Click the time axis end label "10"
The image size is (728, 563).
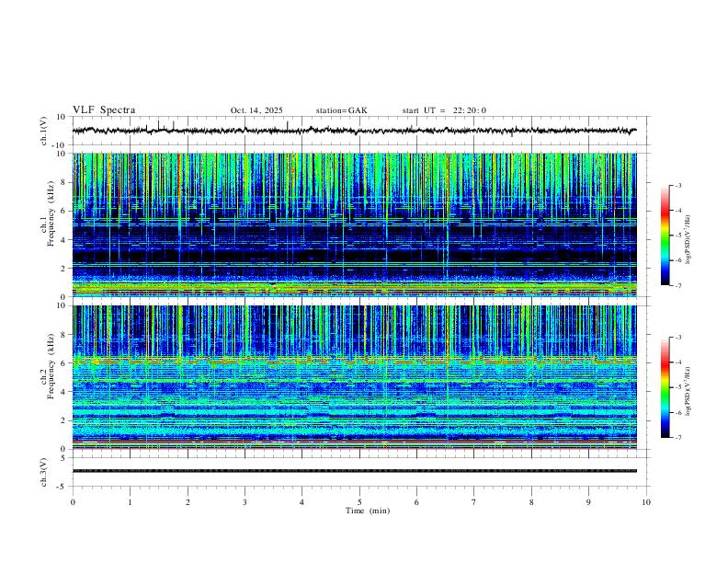click(x=646, y=502)
